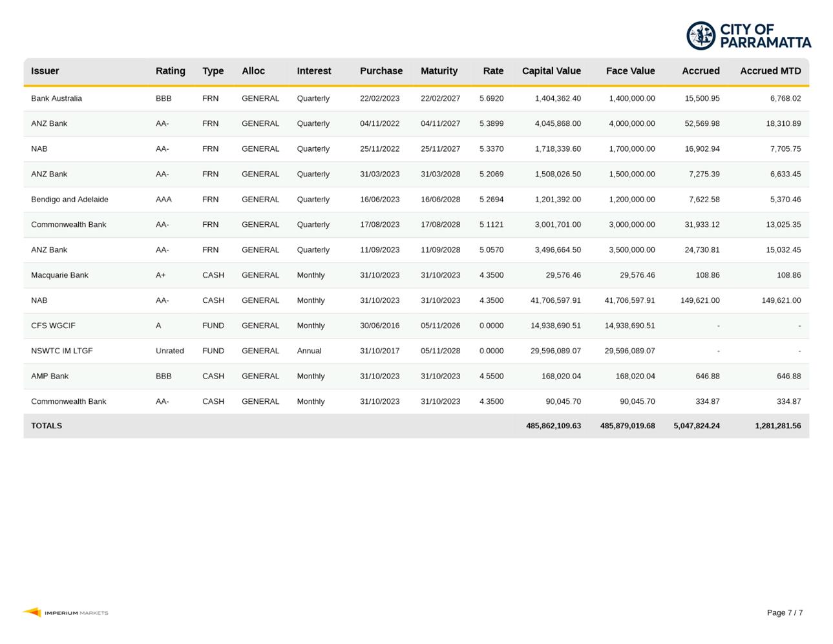
Task: Click purchase date 22/02/2023
Action: click(379, 98)
